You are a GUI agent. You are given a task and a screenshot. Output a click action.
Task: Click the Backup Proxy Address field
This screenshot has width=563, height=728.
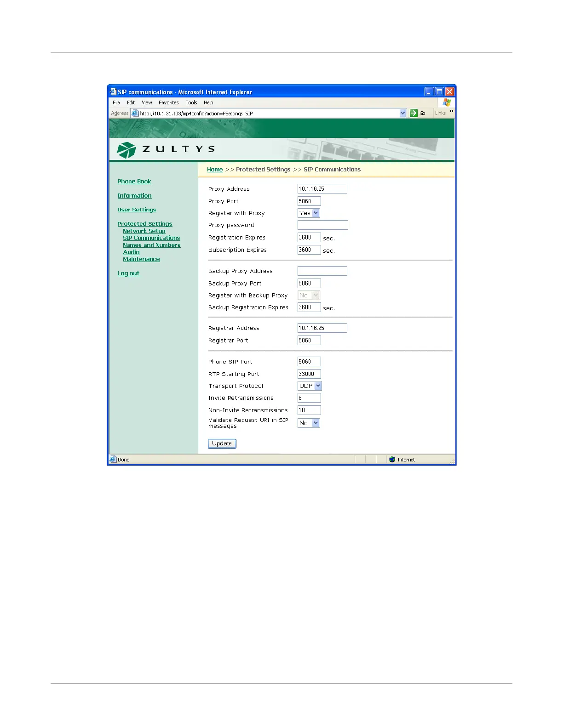(322, 271)
